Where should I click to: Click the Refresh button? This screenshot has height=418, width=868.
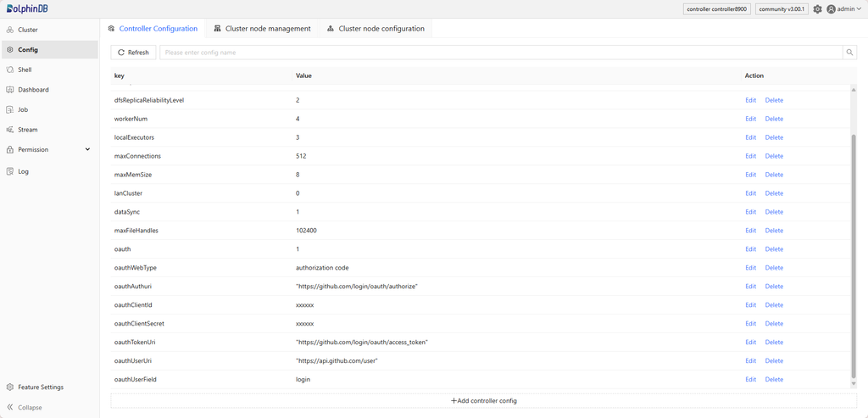[133, 53]
